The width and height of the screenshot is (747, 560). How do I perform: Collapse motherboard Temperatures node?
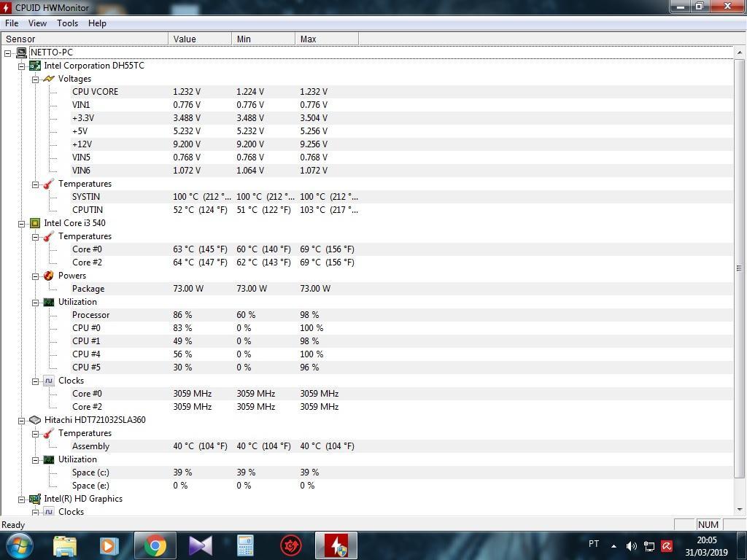pyautogui.click(x=35, y=184)
